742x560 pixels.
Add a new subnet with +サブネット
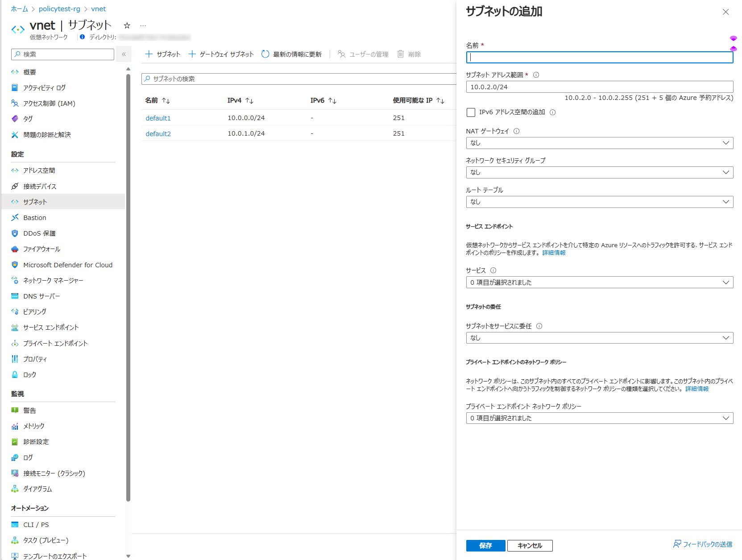pos(163,54)
